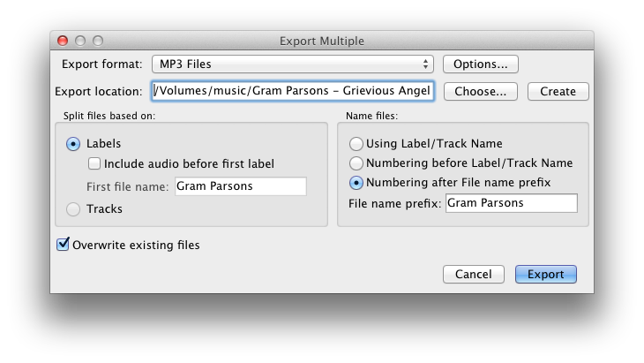Click the blue Export button
The width and height of the screenshot is (644, 363).
pyautogui.click(x=546, y=274)
